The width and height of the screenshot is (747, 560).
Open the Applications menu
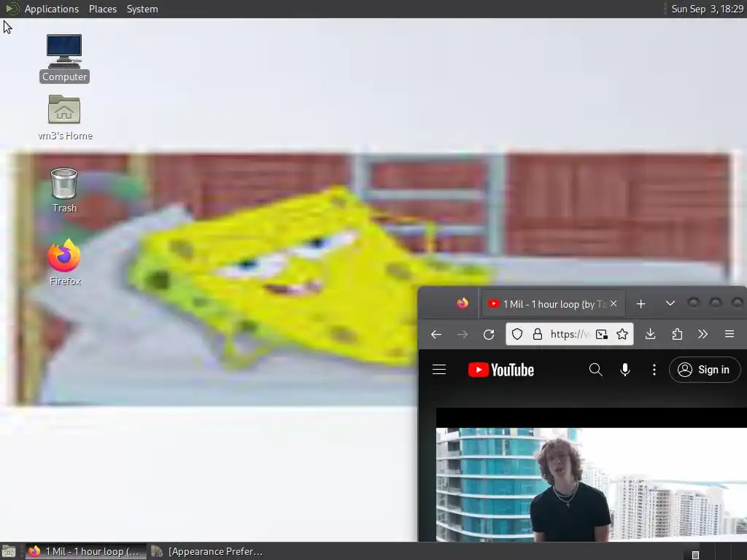pyautogui.click(x=52, y=9)
